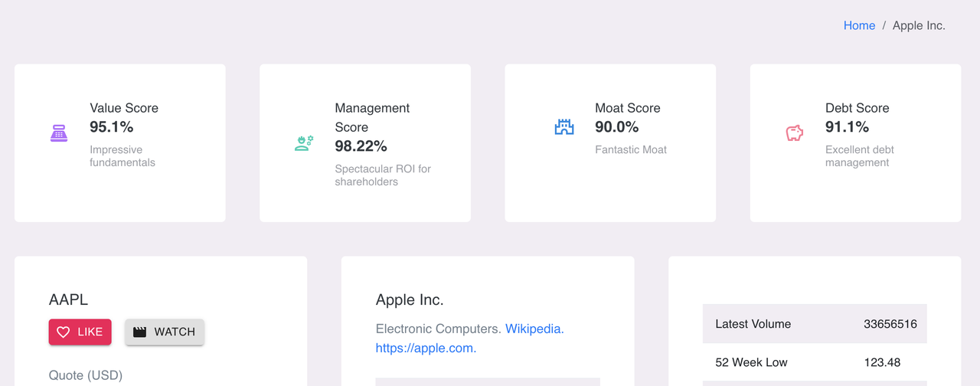Click the clapperboard icon in WATCH button
The height and width of the screenshot is (386, 980).
pos(139,332)
